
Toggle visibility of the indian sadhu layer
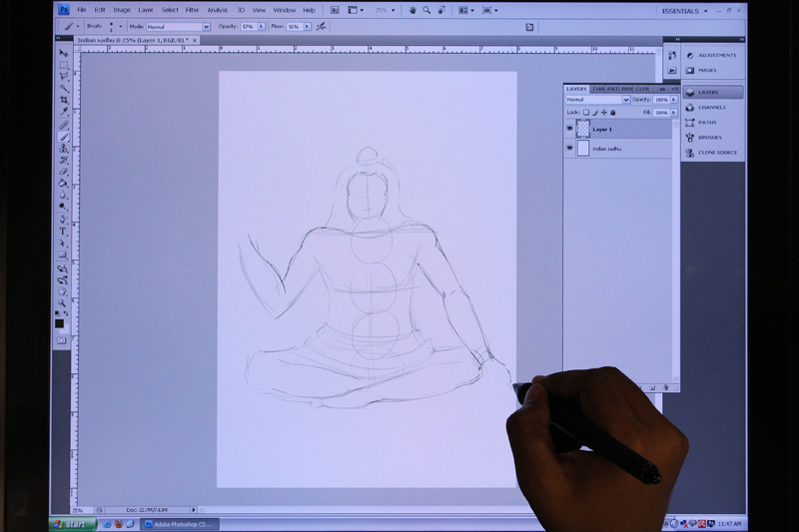point(570,148)
